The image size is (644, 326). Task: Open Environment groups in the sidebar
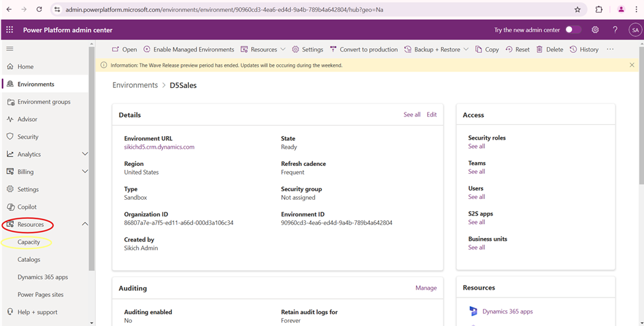click(x=44, y=102)
